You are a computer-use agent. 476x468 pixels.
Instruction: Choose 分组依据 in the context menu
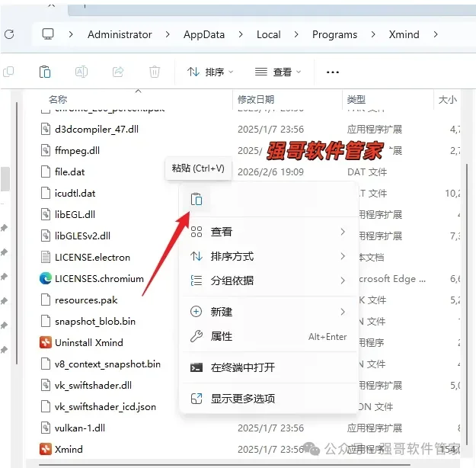(268, 280)
